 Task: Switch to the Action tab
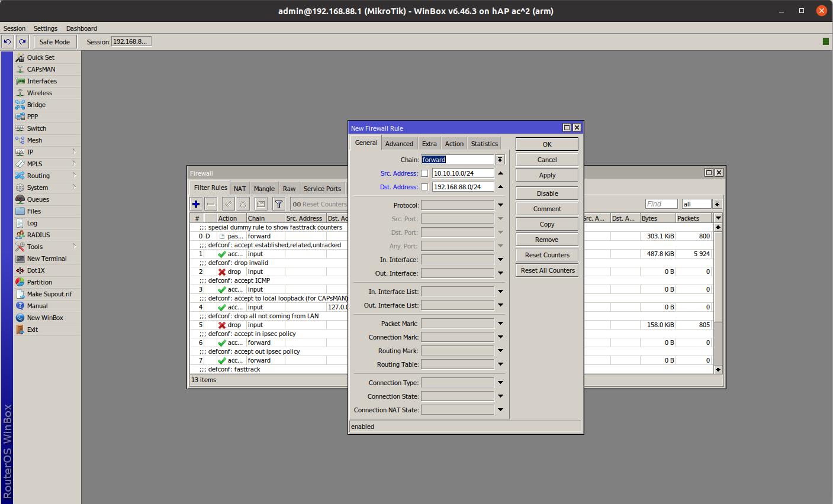click(x=454, y=144)
